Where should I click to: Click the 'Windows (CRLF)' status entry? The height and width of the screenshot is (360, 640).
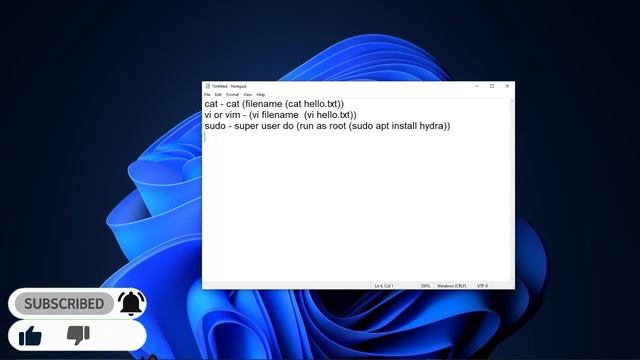click(x=451, y=286)
